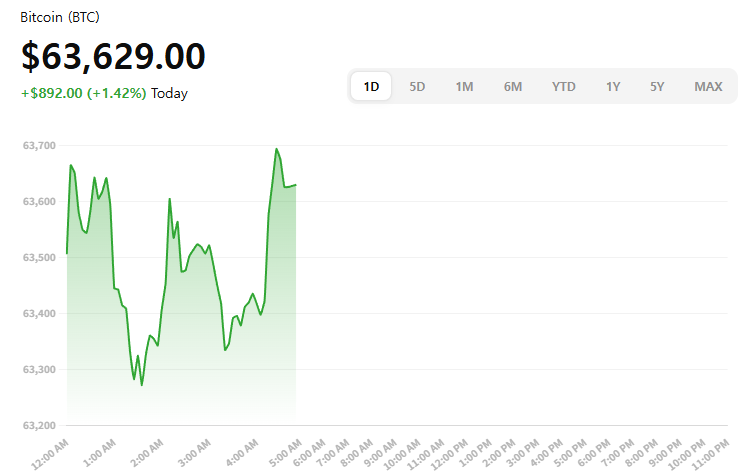The width and height of the screenshot is (756, 473).
Task: Select the 1D time range tab
Action: click(371, 86)
